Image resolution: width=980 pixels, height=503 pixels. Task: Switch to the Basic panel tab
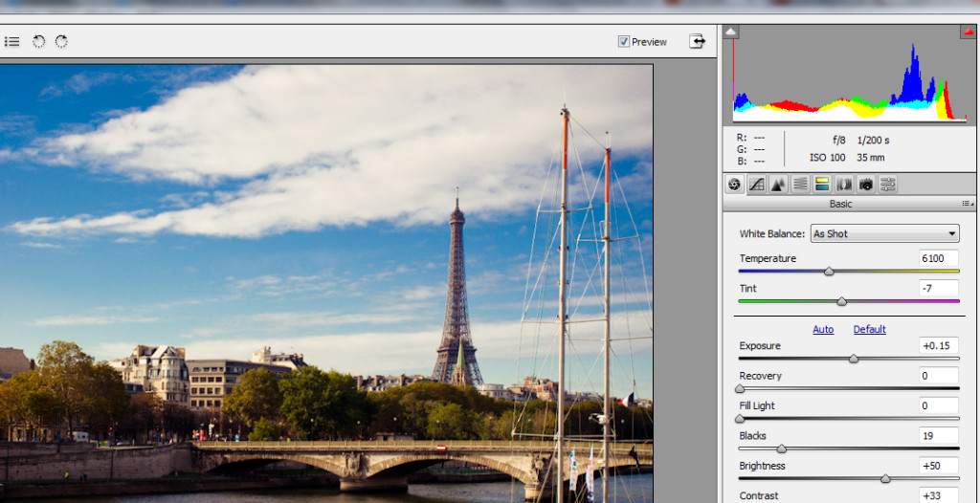pos(734,185)
